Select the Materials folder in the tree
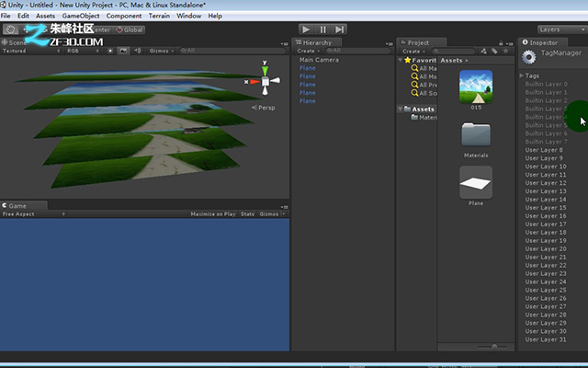 (424, 118)
